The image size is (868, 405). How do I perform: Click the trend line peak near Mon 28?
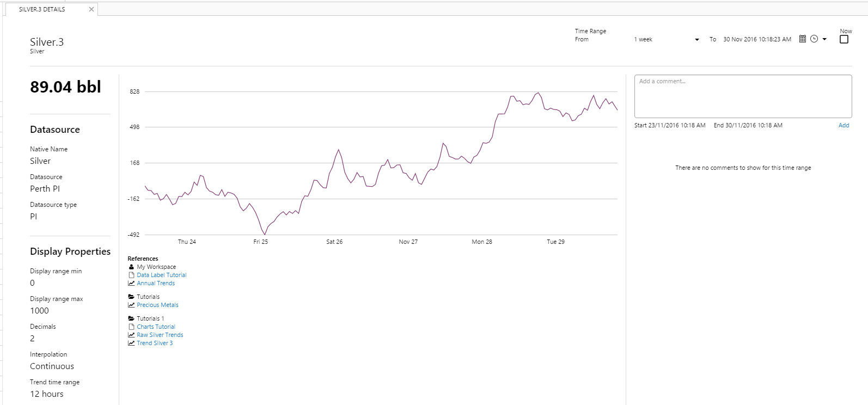coord(512,97)
